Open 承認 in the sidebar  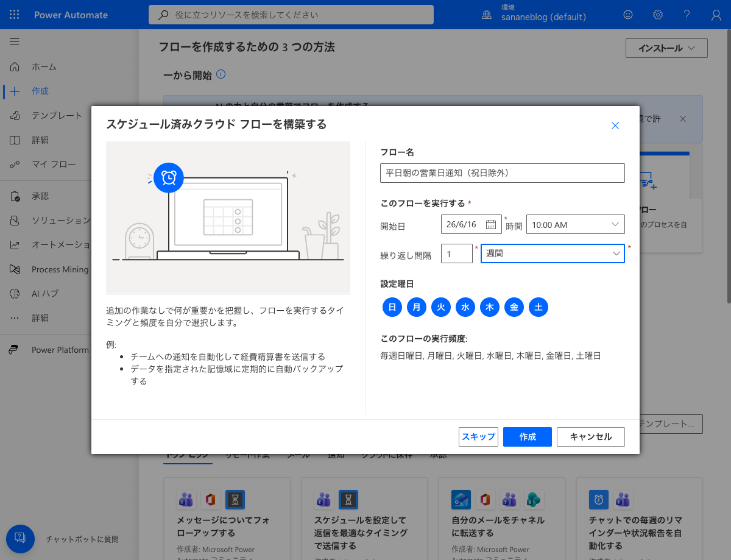[x=40, y=196]
